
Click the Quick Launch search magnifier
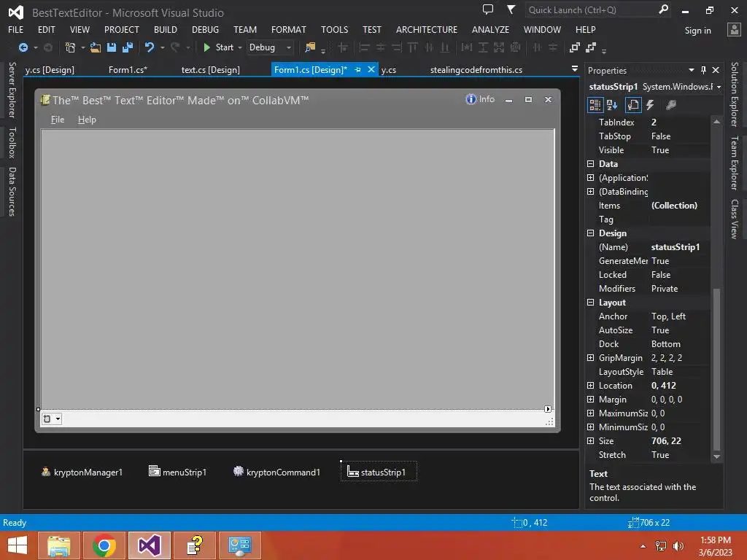663,9
